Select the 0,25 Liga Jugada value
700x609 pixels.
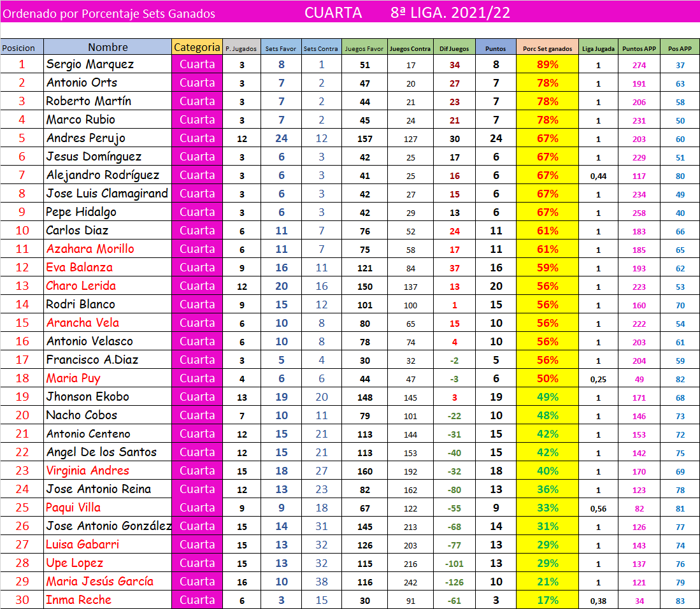point(598,379)
